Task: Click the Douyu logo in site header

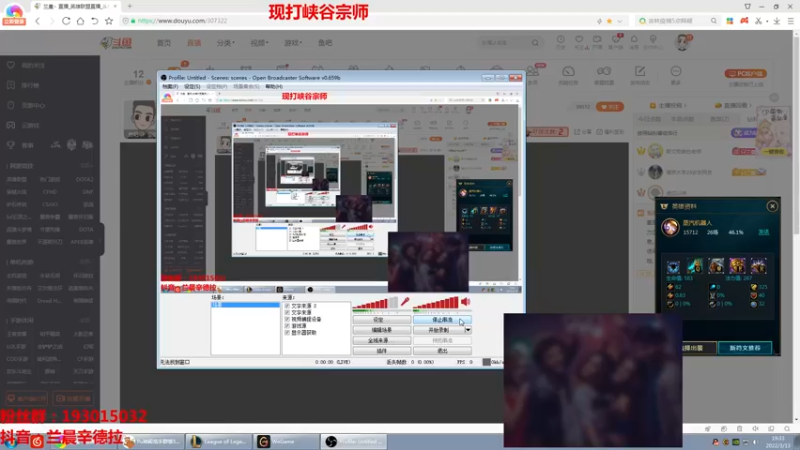Action: (116, 43)
